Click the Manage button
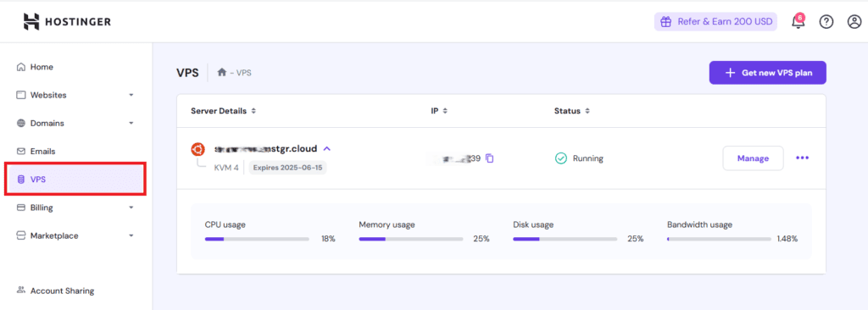The image size is (868, 310). coord(753,158)
